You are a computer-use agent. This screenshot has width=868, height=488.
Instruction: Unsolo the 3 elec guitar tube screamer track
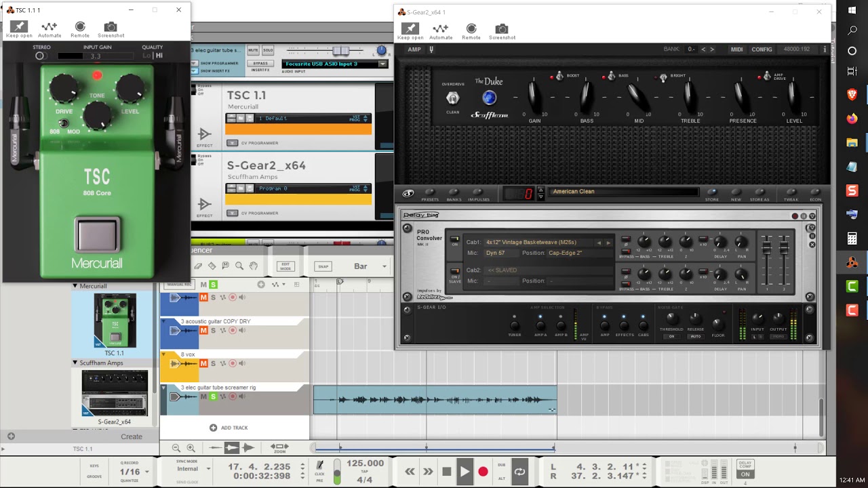click(213, 396)
